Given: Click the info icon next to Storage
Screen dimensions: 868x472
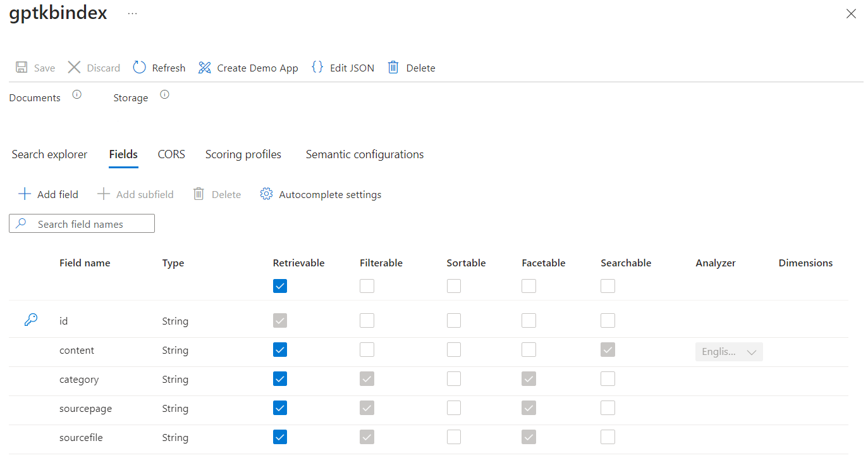Looking at the screenshot, I should (x=164, y=94).
